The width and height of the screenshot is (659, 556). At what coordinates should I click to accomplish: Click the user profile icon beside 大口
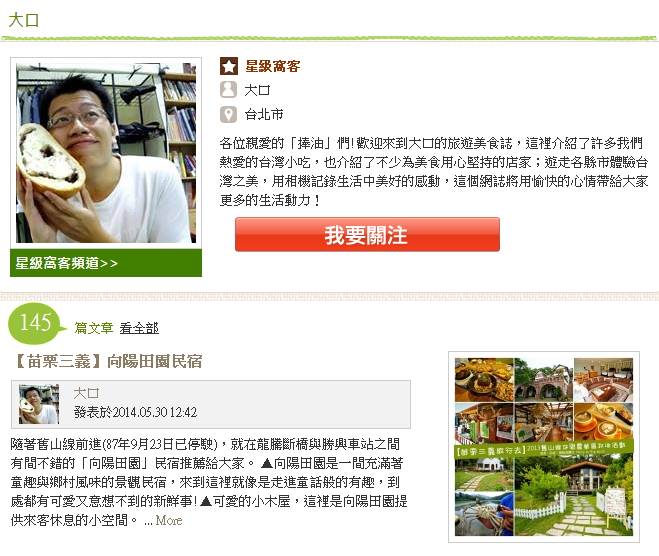pyautogui.click(x=229, y=90)
